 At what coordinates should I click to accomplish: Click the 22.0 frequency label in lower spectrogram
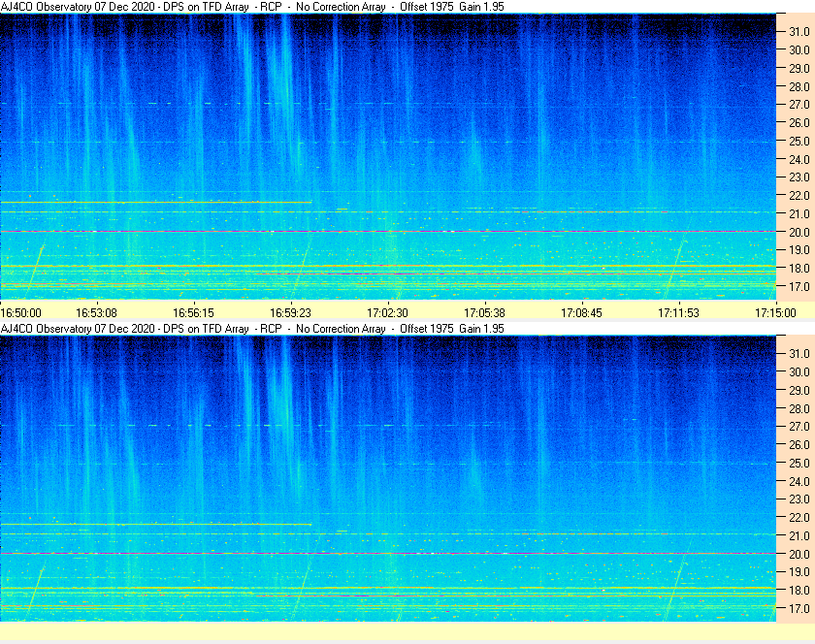[x=799, y=518]
